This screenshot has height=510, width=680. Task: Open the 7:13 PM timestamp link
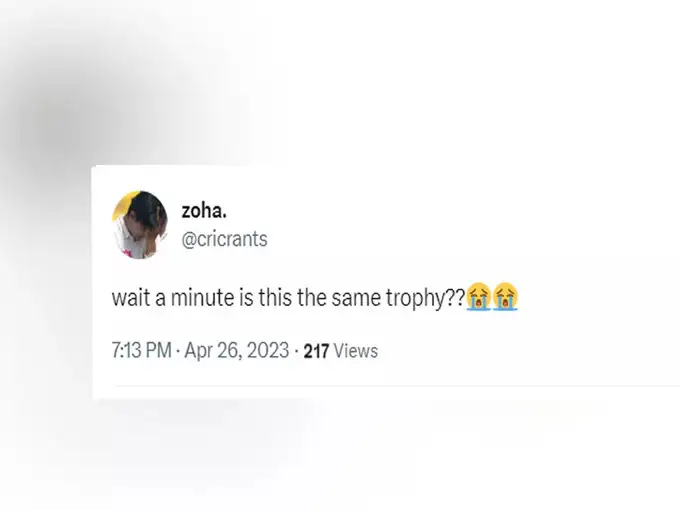coord(141,350)
